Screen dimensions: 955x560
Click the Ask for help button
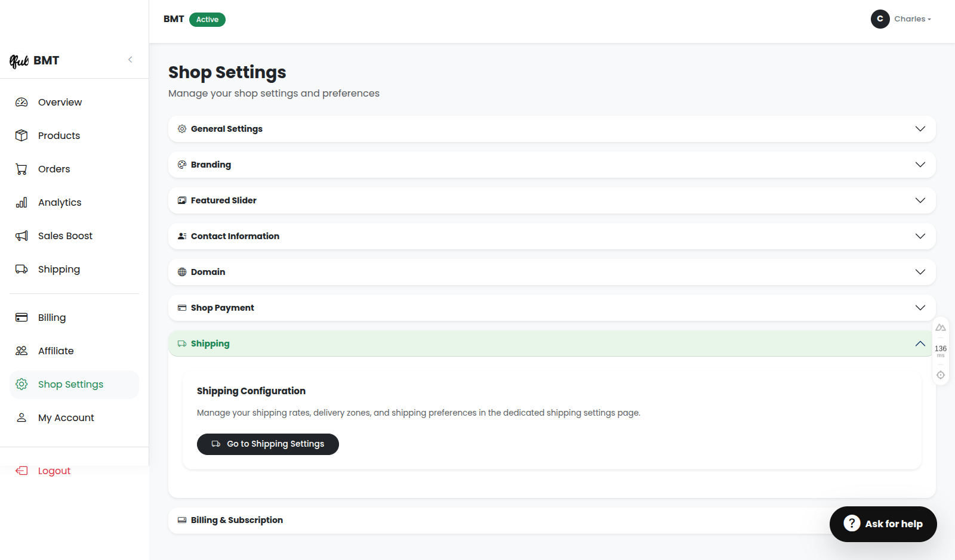point(883,524)
